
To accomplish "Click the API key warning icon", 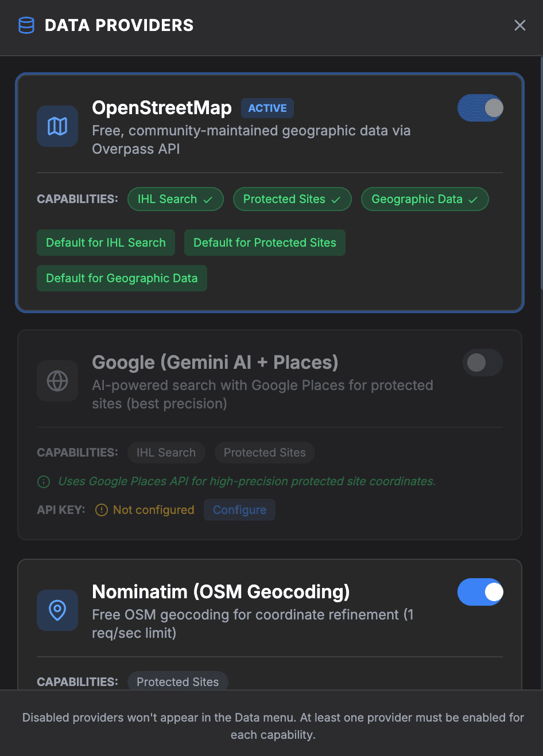I will click(102, 510).
